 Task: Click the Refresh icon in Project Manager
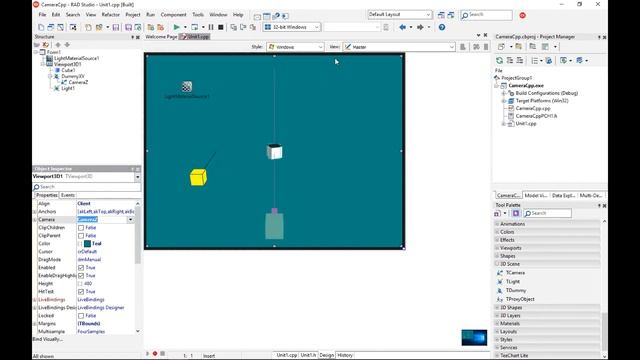click(499, 60)
